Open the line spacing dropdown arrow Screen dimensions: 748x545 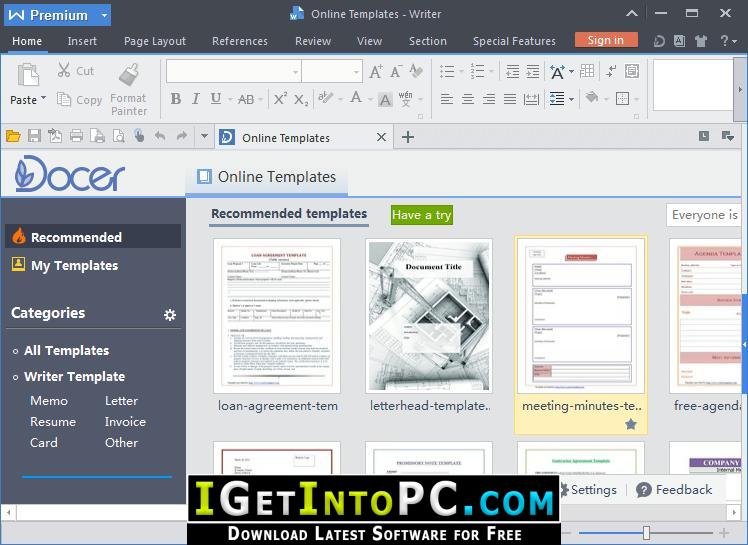click(x=571, y=99)
